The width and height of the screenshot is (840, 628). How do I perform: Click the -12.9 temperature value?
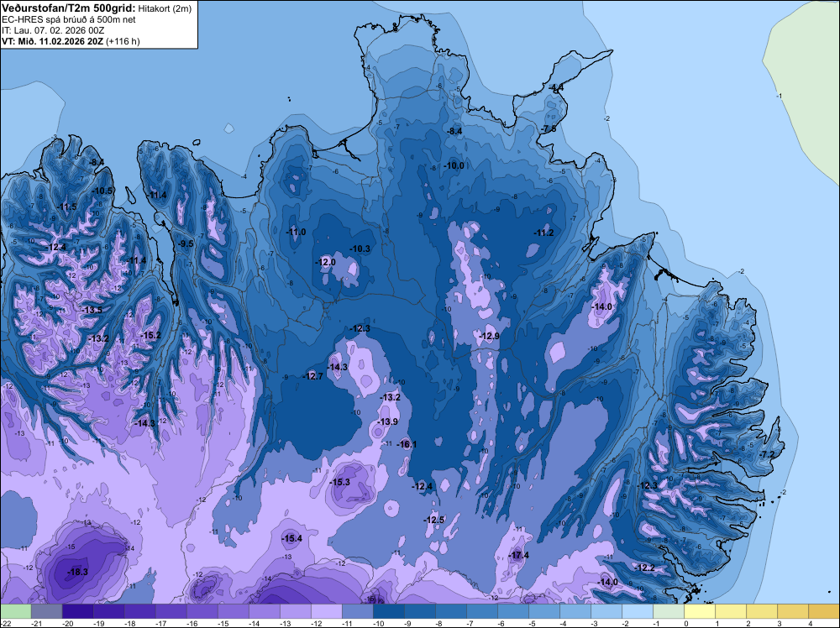pyautogui.click(x=489, y=336)
